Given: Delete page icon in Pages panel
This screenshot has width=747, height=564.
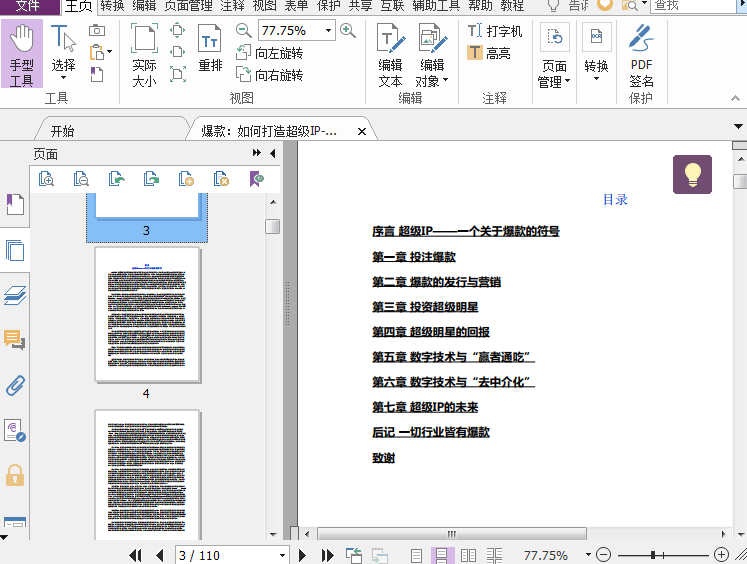Looking at the screenshot, I should [x=221, y=179].
